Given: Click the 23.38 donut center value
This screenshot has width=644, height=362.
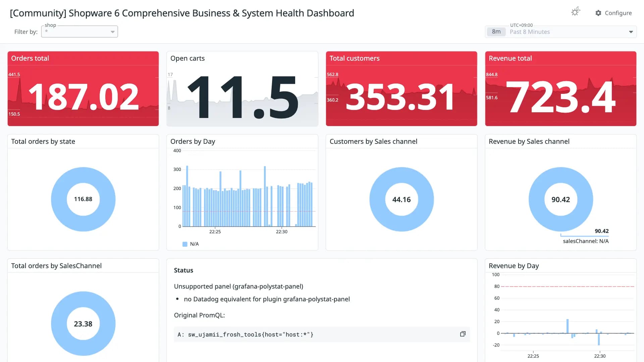Looking at the screenshot, I should click(83, 324).
